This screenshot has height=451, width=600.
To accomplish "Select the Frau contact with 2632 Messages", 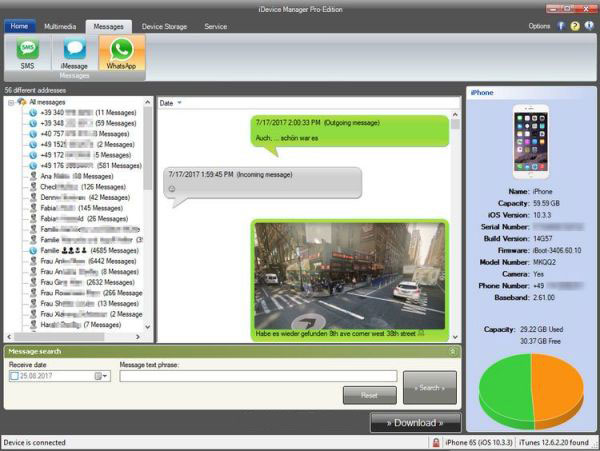I will [x=87, y=282].
